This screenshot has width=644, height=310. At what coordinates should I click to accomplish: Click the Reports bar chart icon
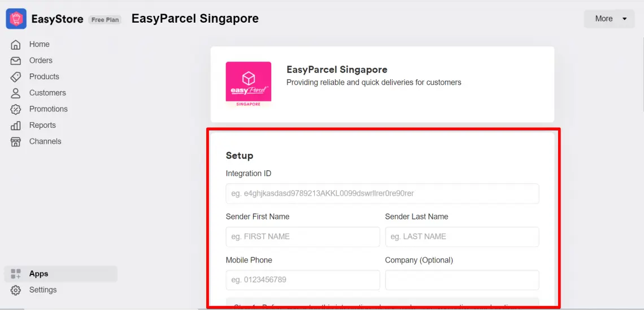16,126
